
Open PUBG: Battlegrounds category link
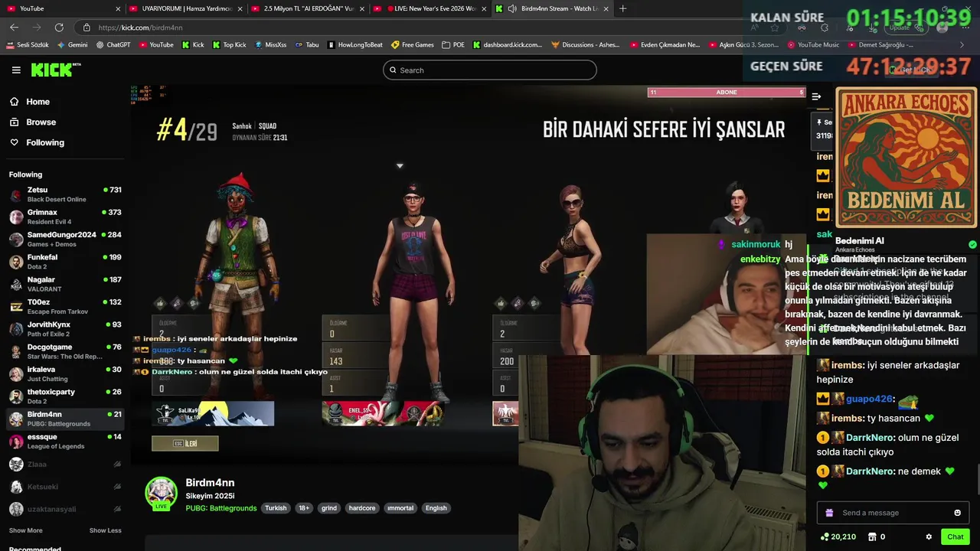221,508
